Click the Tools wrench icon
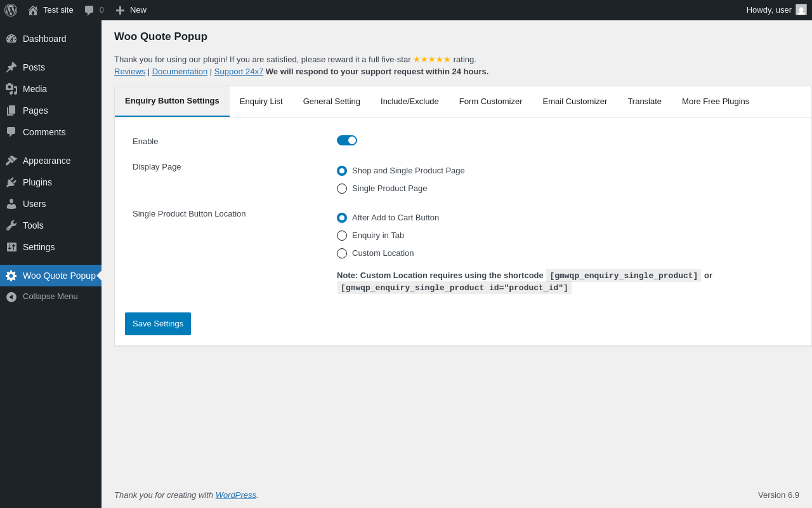812x508 pixels. pos(11,225)
